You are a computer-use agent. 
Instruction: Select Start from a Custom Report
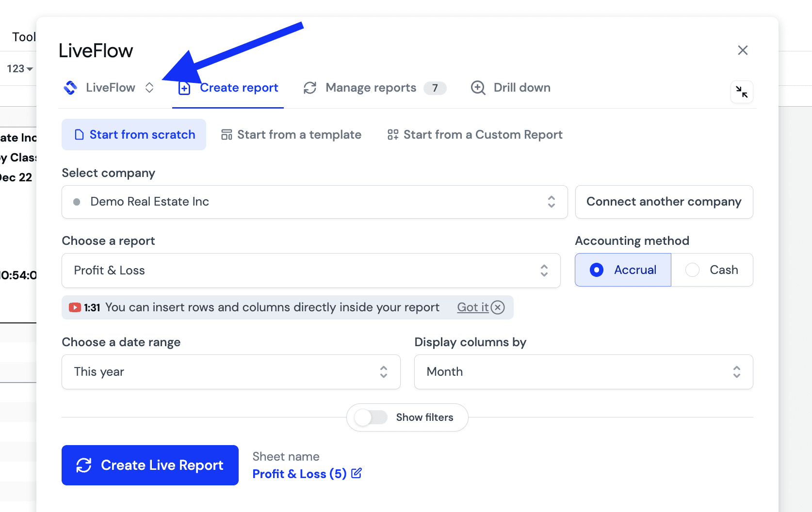pyautogui.click(x=475, y=135)
